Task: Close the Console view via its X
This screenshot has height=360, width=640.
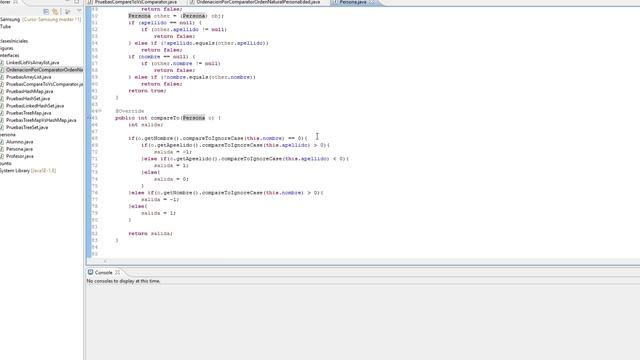Action: point(118,272)
